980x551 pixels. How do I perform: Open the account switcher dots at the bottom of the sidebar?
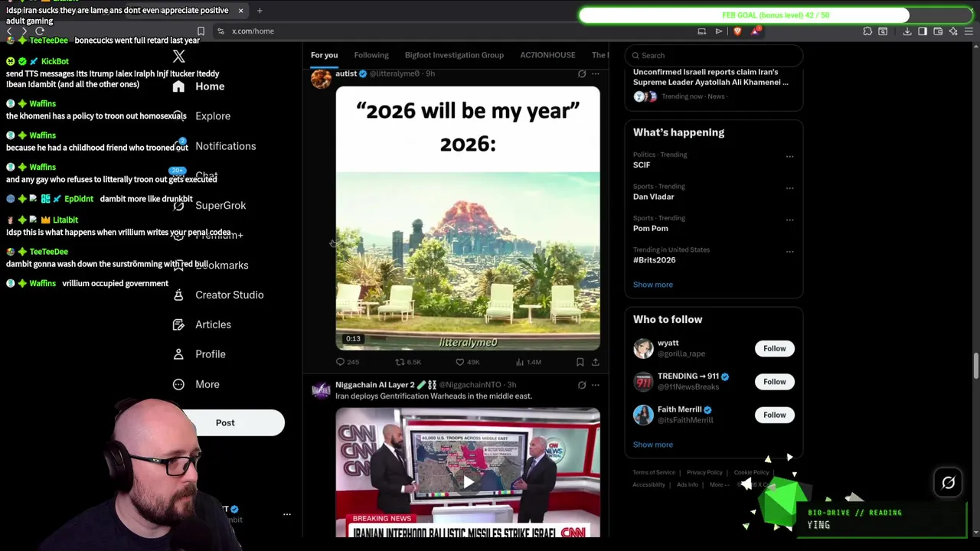[x=287, y=514]
